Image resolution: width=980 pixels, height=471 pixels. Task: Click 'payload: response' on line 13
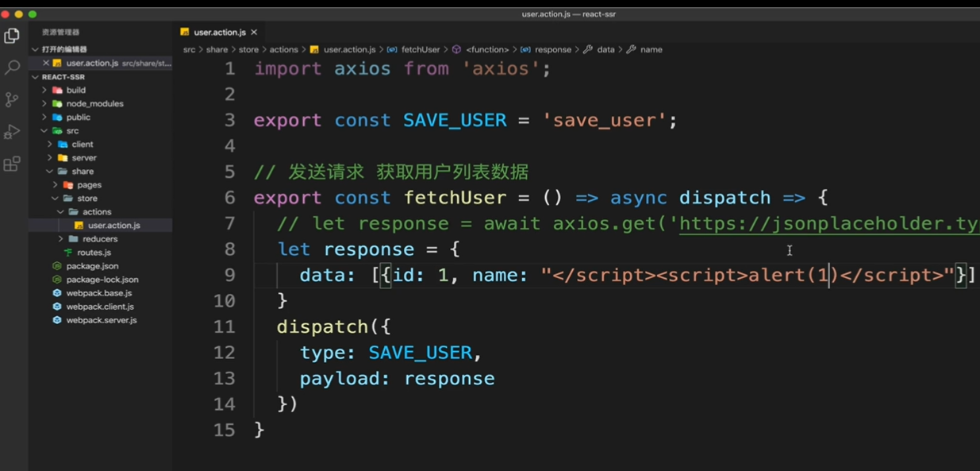click(x=397, y=378)
